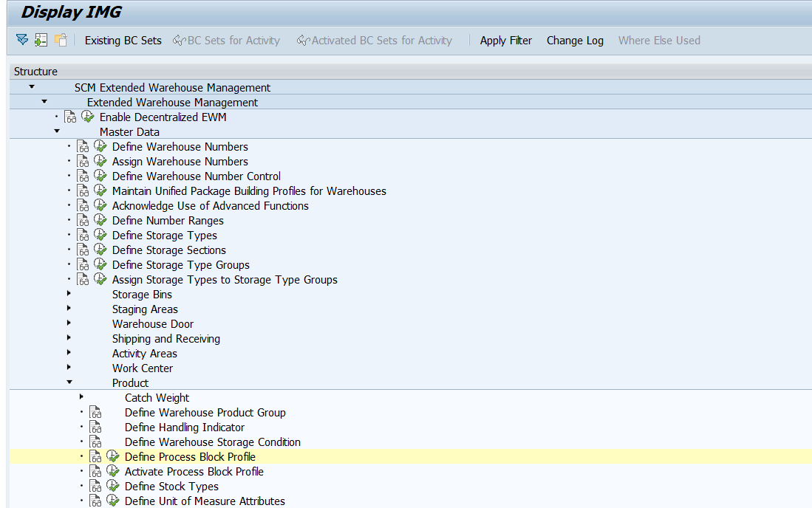Expand the Activity Areas node
The height and width of the screenshot is (508, 812).
point(69,352)
